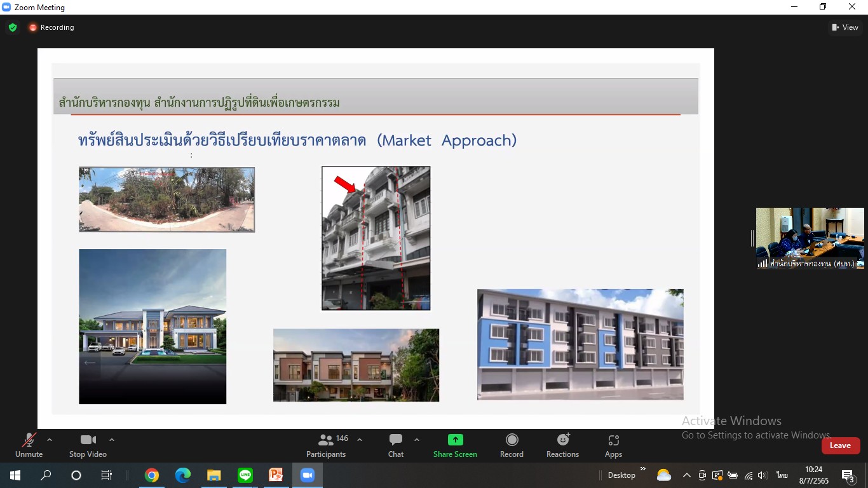The width and height of the screenshot is (868, 488).
Task: Open audio options arrow next to Unmute
Action: (x=50, y=440)
